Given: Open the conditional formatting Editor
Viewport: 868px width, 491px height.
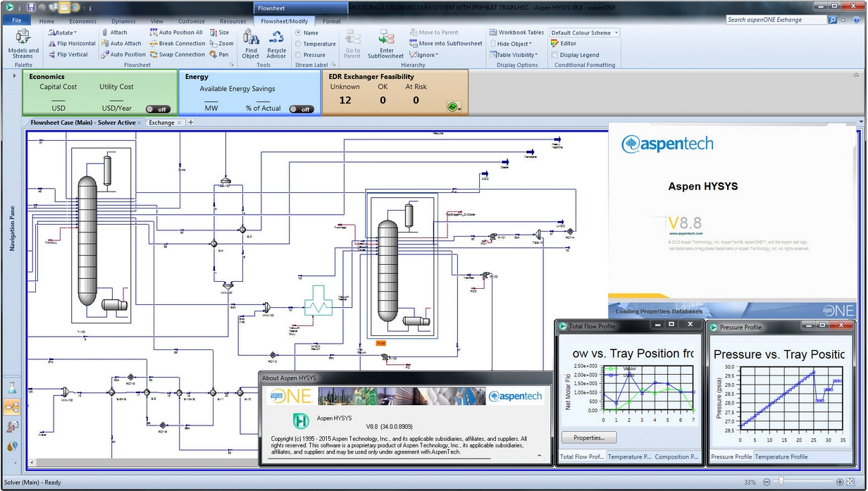Looking at the screenshot, I should pos(564,44).
